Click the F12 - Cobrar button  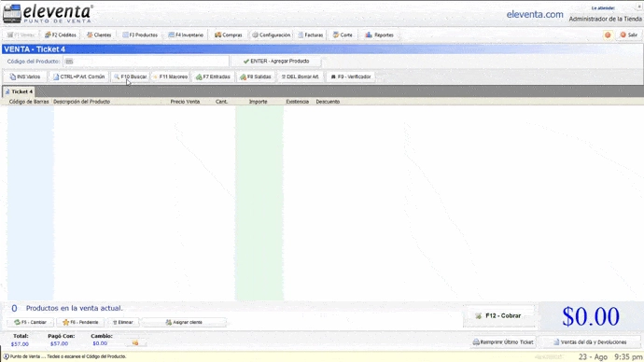click(499, 316)
